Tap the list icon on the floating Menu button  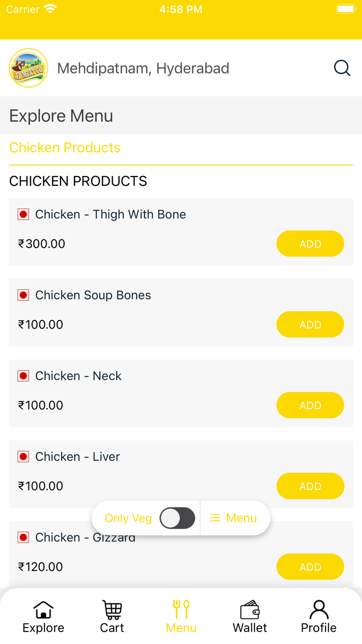pos(215,518)
